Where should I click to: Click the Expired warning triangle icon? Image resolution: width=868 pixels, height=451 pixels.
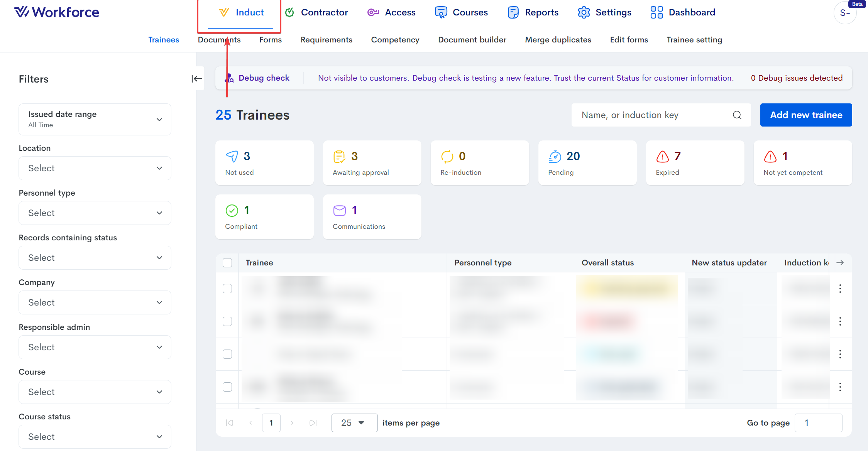tap(662, 156)
